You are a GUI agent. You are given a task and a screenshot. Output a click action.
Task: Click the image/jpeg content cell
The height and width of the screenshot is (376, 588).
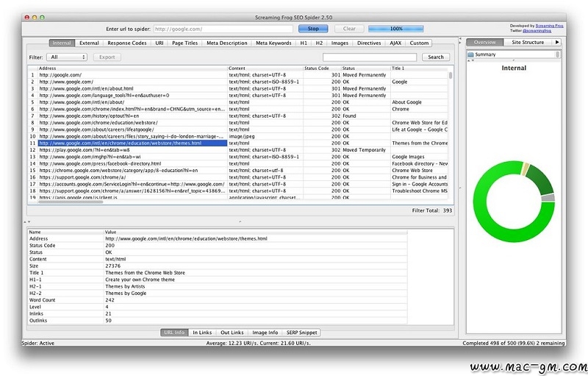click(x=265, y=136)
